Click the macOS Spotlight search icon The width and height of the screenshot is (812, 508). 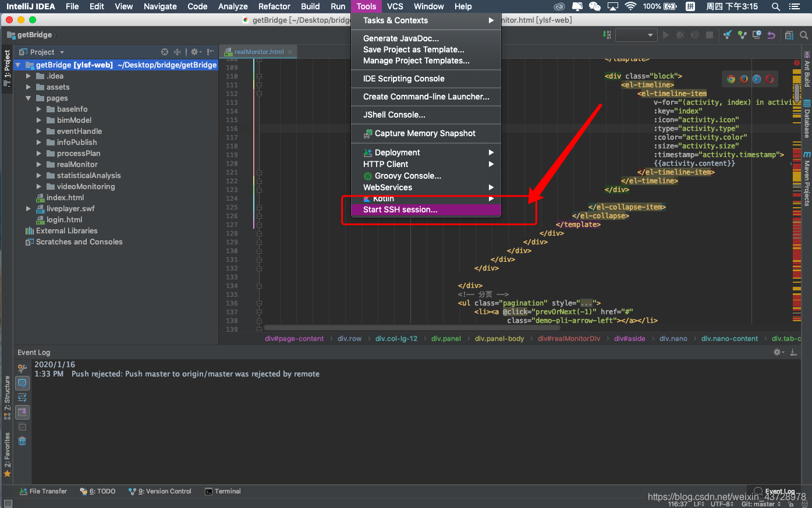click(775, 6)
